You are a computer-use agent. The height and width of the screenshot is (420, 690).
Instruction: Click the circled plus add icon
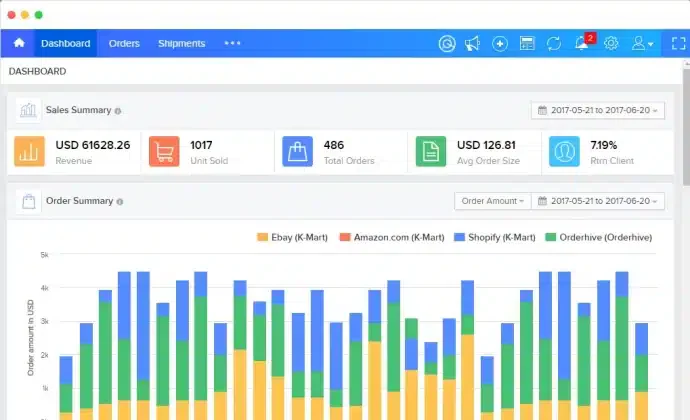pyautogui.click(x=499, y=44)
